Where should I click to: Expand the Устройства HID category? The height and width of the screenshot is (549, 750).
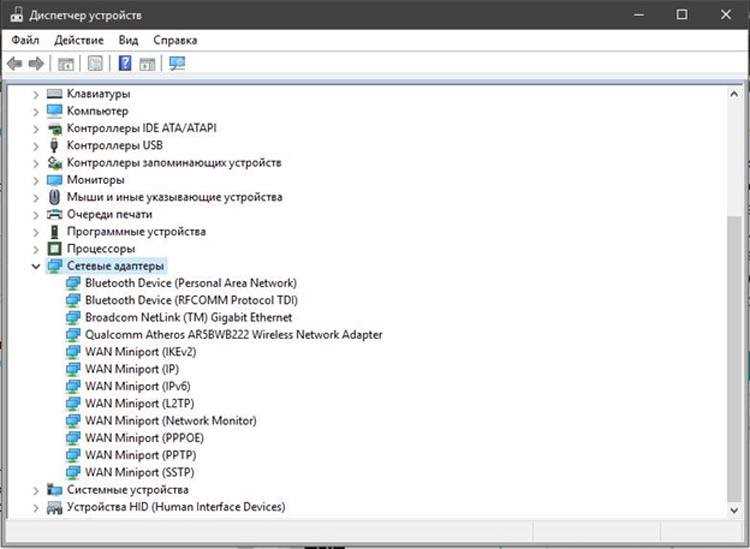(36, 507)
